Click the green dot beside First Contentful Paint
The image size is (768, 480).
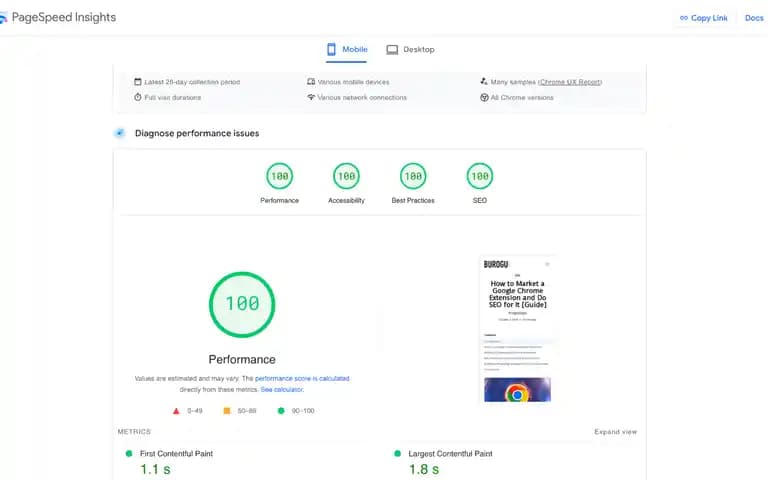pyautogui.click(x=129, y=454)
